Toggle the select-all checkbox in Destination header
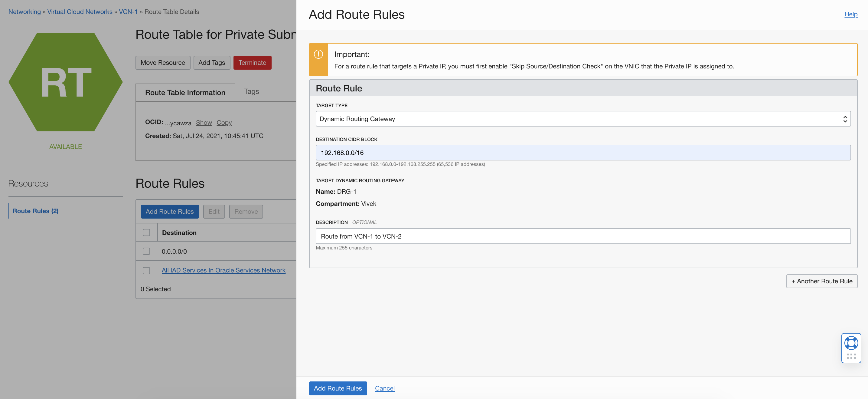The width and height of the screenshot is (868, 399). [x=146, y=233]
